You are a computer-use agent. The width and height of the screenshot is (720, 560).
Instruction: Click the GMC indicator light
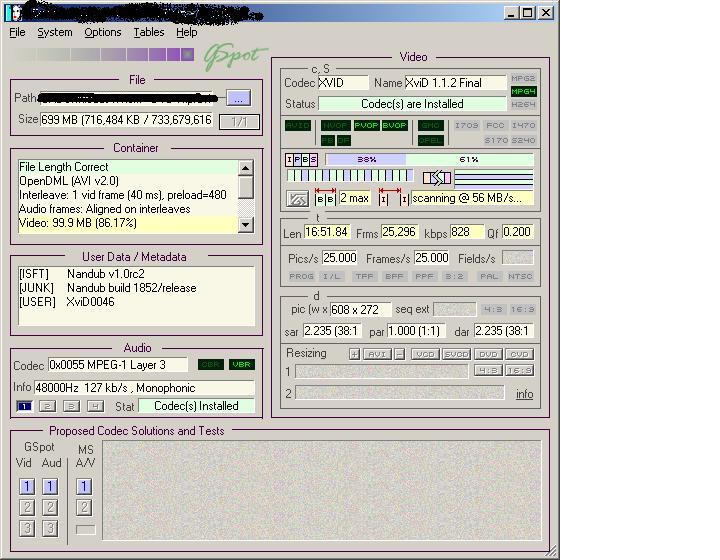pyautogui.click(x=431, y=125)
